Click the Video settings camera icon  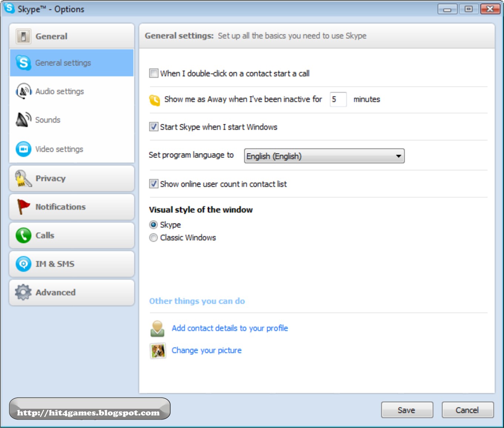[23, 149]
